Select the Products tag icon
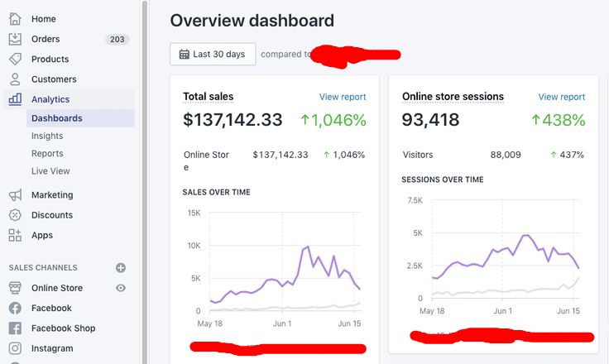This screenshot has width=609, height=364. 15,59
